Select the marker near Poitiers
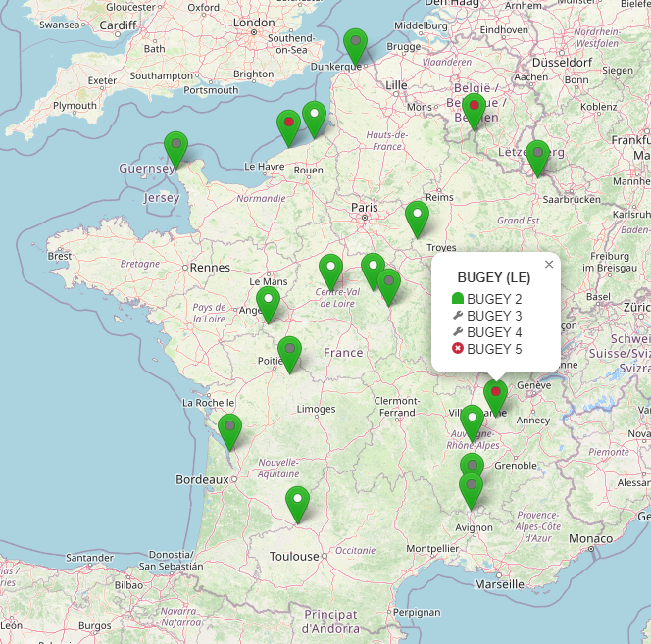 point(290,355)
